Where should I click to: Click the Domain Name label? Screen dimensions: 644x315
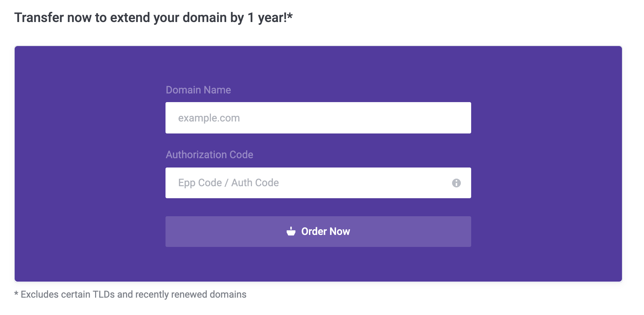tap(198, 90)
